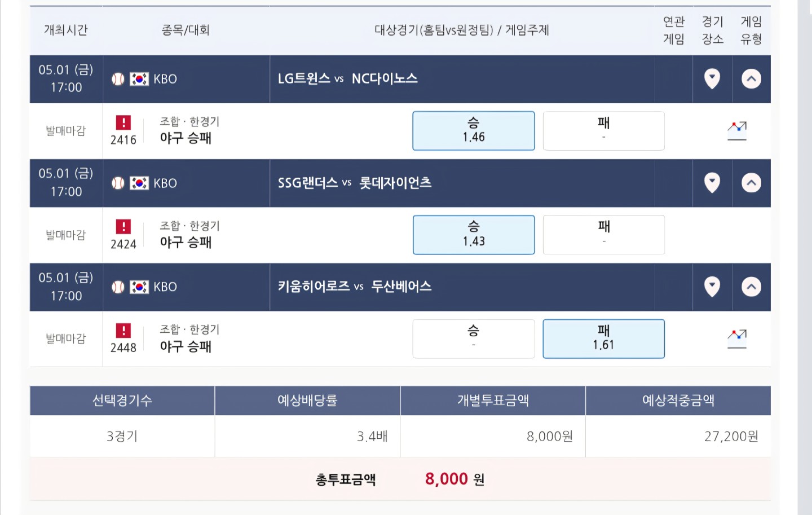The height and width of the screenshot is (515, 812).
Task: Collapse the LG트윈스 vs NC다이노스 row
Action: pyautogui.click(x=751, y=78)
